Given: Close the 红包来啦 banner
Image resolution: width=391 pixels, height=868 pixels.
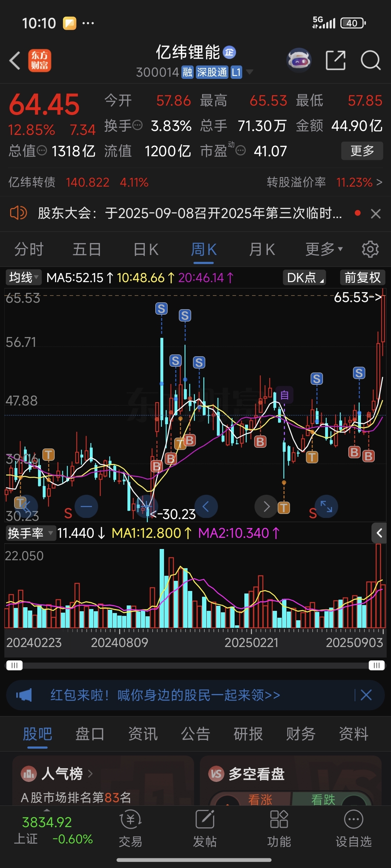Looking at the screenshot, I should point(366,695).
